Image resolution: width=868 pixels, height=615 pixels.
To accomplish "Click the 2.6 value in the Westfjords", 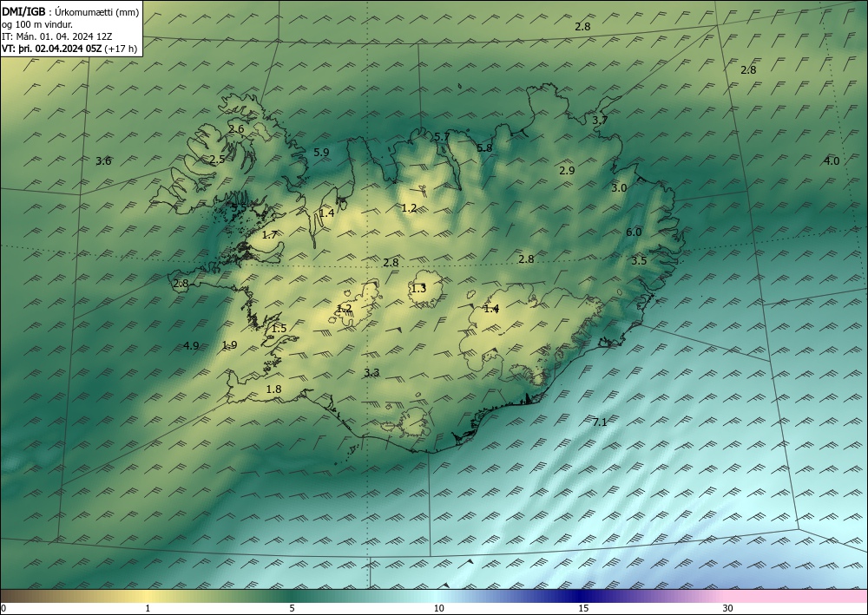I will coord(236,129).
